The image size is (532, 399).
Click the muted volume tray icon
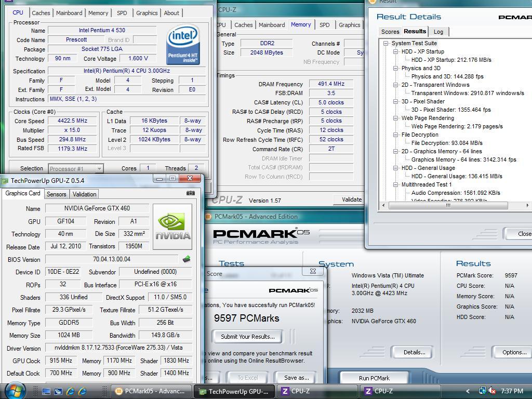click(492, 391)
